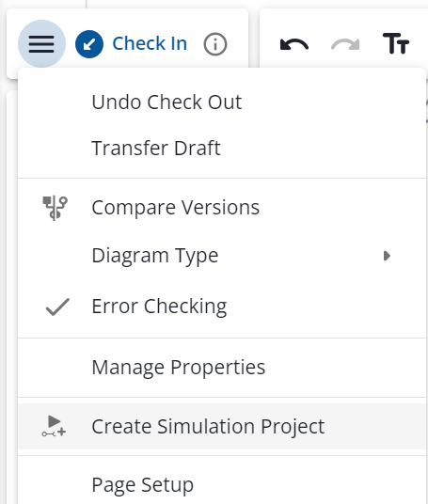The image size is (428, 504).
Task: Open the text size Tt tool
Action: [x=396, y=43]
